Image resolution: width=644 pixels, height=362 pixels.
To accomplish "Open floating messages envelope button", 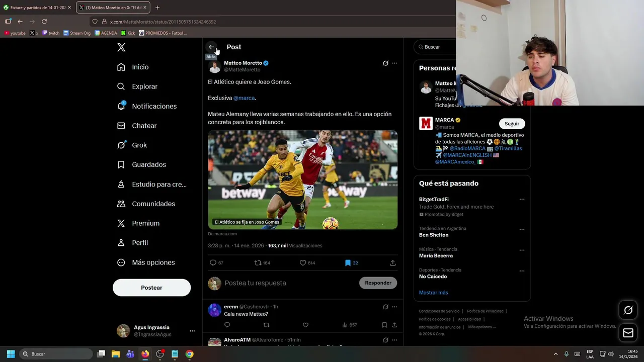I will [x=628, y=333].
